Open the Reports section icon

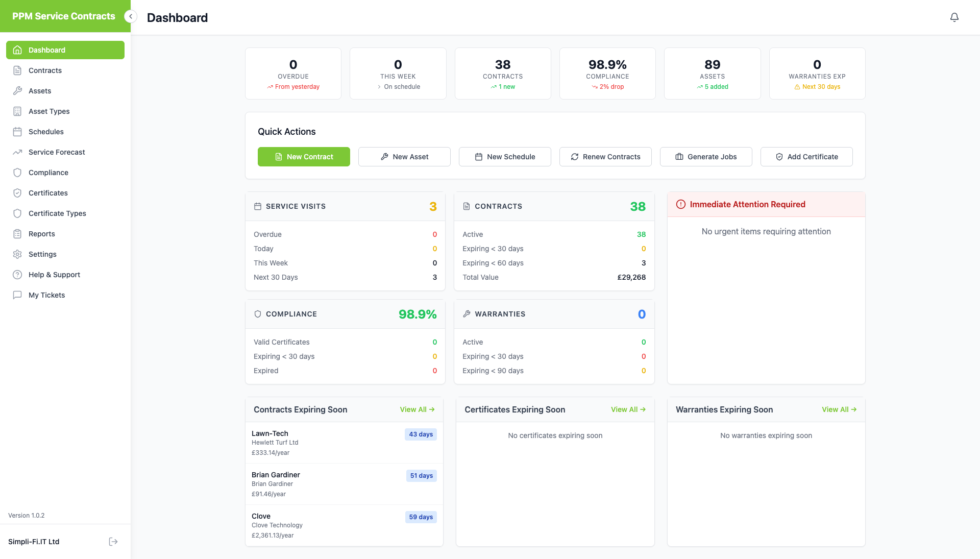coord(18,234)
